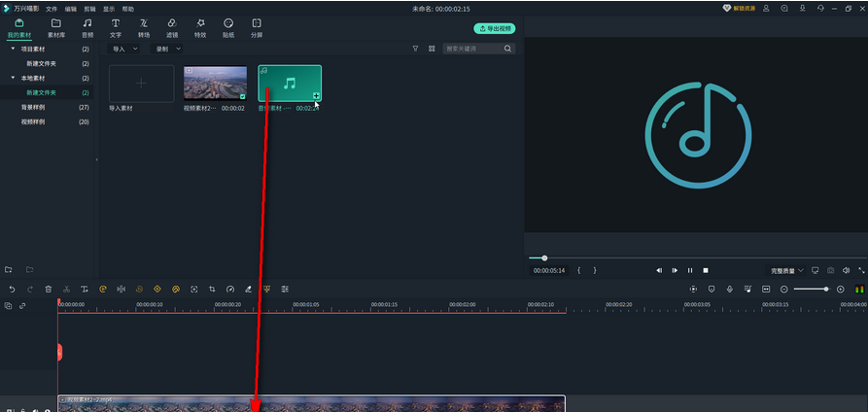This screenshot has height=412, width=868.
Task: Open the 文件 menu
Action: coord(52,9)
